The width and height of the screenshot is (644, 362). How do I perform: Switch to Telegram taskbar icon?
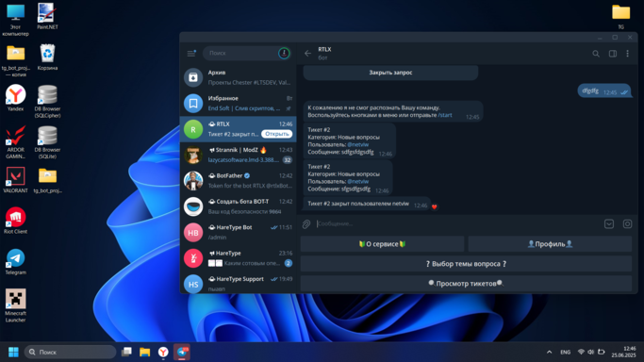[182, 353]
